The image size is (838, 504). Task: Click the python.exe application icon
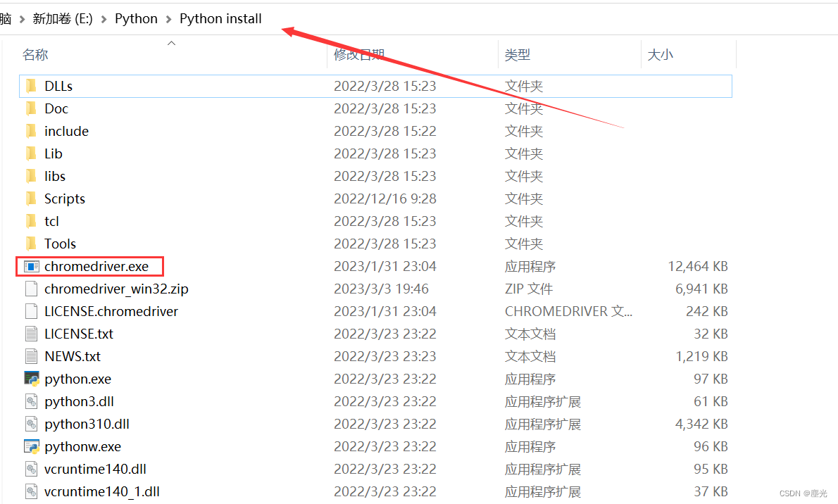[x=32, y=379]
